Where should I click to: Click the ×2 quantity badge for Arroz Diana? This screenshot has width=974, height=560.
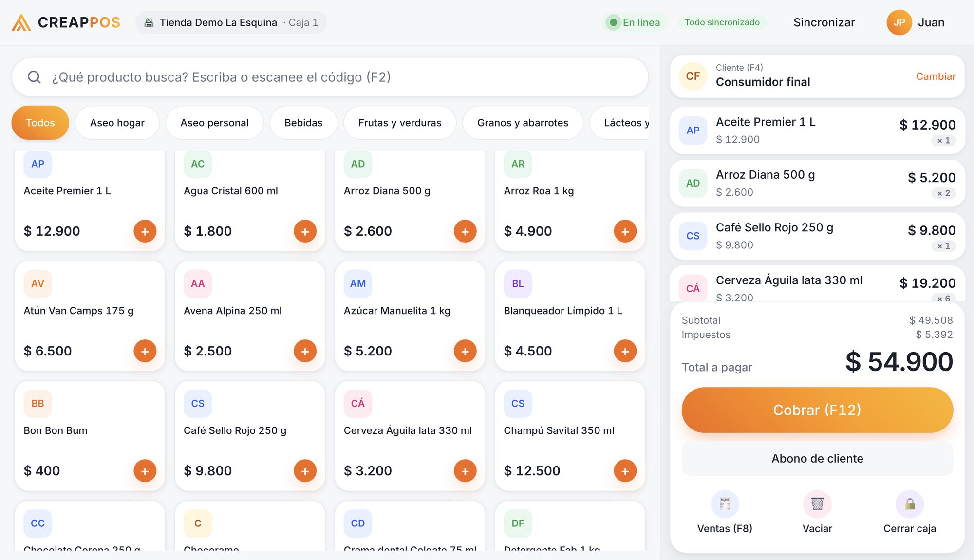click(943, 193)
